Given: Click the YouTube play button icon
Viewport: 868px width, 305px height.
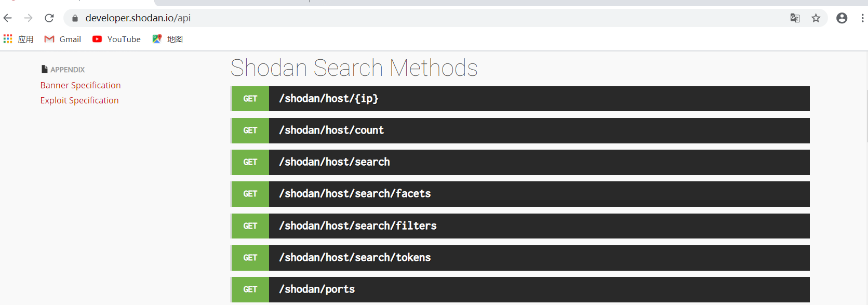Looking at the screenshot, I should tap(97, 39).
